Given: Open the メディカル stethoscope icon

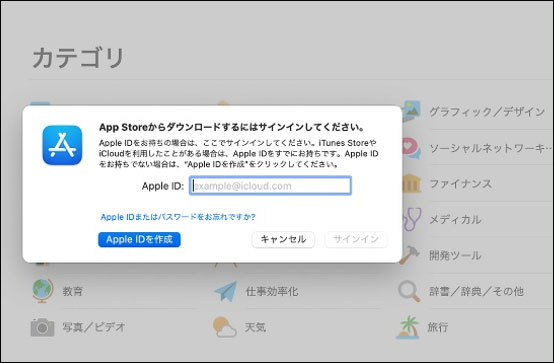Looking at the screenshot, I should [x=412, y=219].
